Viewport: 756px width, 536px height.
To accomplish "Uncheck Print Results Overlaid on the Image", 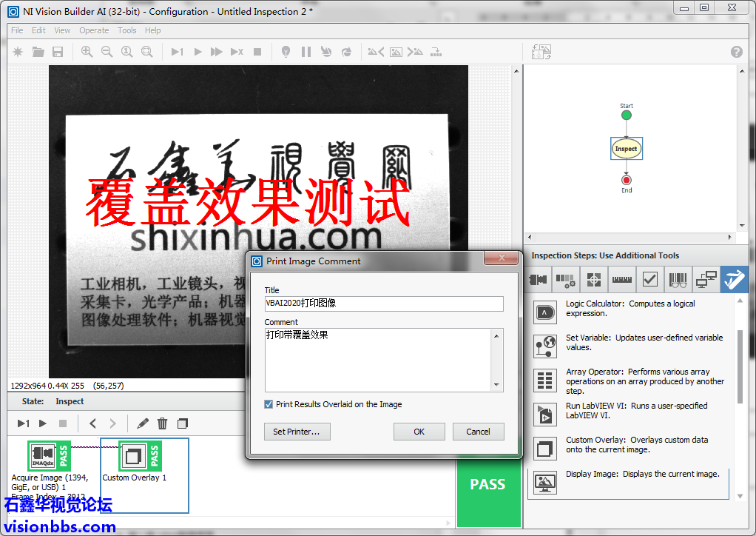I will tap(269, 404).
